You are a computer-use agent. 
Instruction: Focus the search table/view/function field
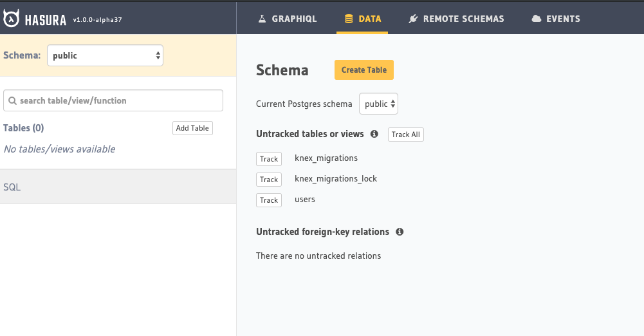(x=113, y=100)
